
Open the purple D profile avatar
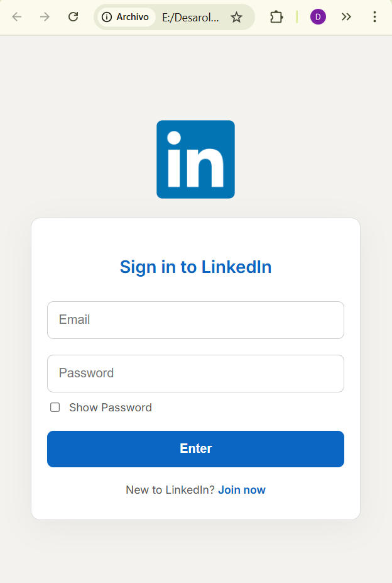[318, 17]
